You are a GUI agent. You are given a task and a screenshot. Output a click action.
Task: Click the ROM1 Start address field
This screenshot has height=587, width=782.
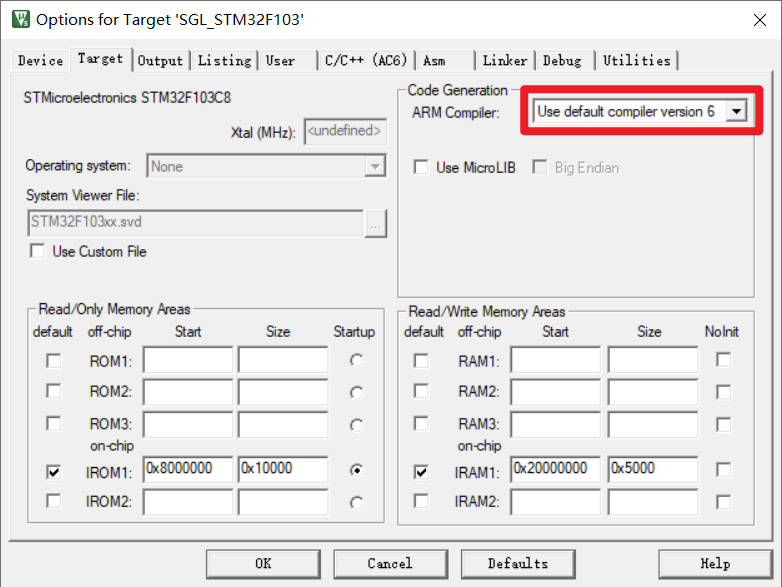coord(188,360)
